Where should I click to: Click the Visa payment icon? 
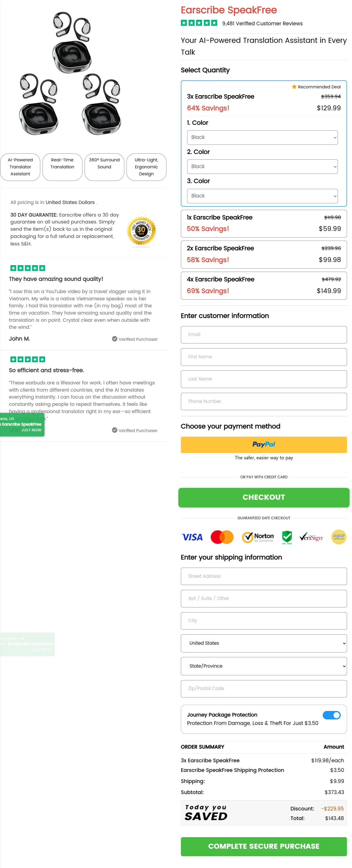click(192, 537)
